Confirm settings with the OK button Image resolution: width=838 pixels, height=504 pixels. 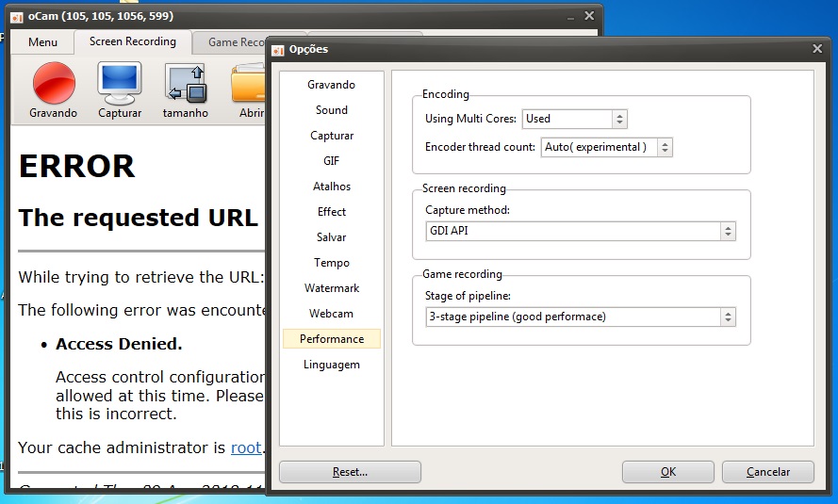click(667, 472)
